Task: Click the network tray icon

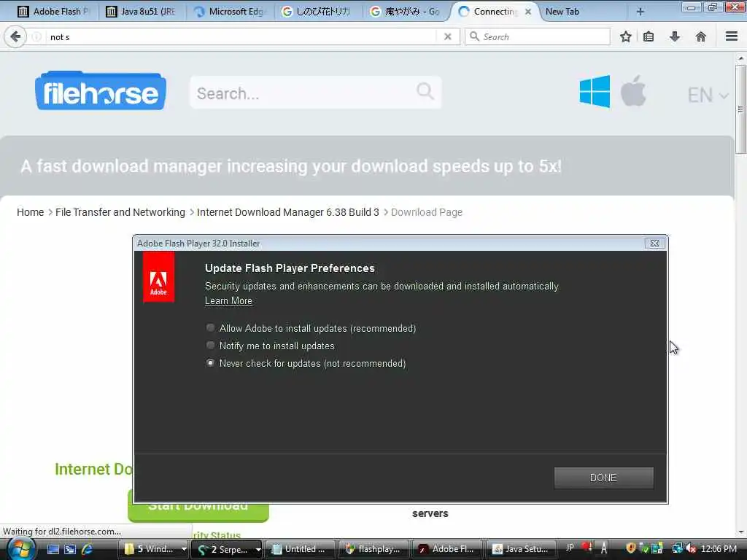Action: 677,548
